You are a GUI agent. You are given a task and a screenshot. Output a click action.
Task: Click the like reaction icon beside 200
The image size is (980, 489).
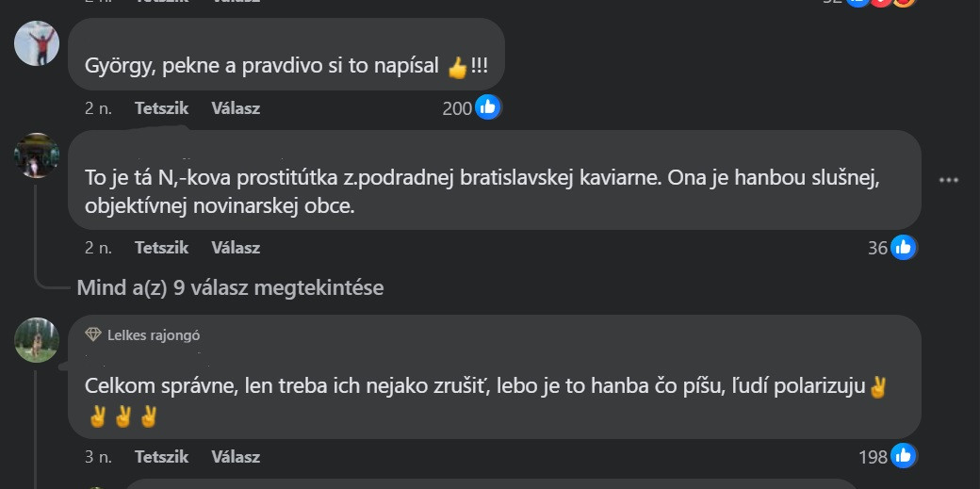point(487,107)
